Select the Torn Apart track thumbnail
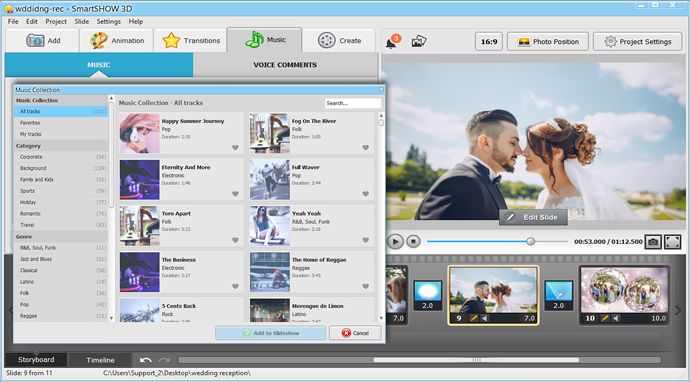The width and height of the screenshot is (690, 382). tap(139, 226)
